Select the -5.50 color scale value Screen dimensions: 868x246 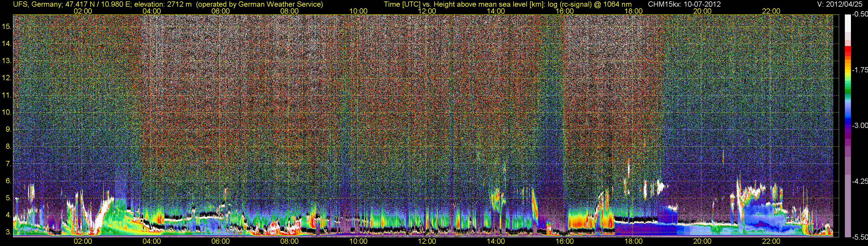tap(860, 237)
